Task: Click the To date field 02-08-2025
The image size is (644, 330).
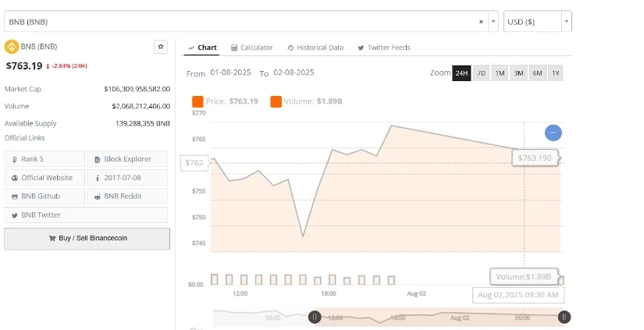Action: (x=294, y=73)
